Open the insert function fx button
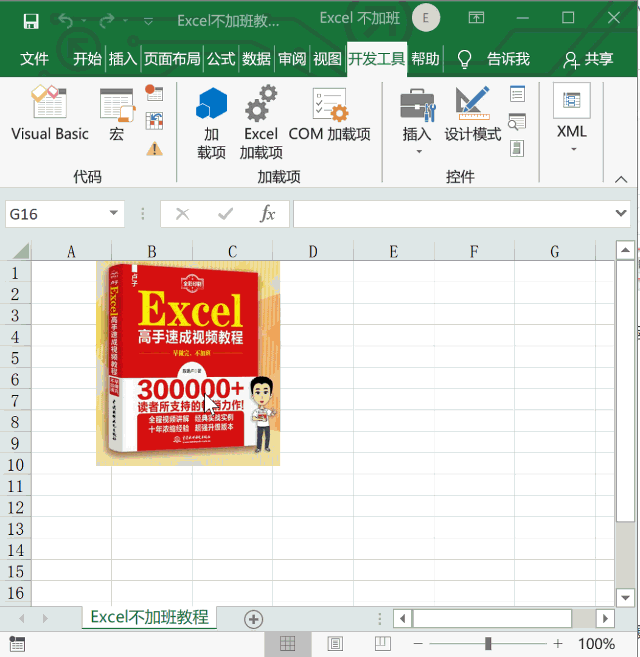 click(267, 214)
